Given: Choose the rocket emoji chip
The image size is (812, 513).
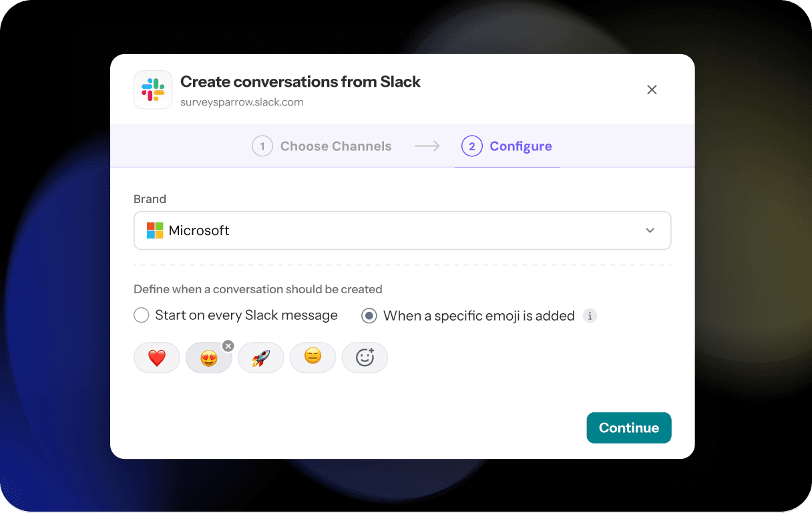Looking at the screenshot, I should click(261, 358).
